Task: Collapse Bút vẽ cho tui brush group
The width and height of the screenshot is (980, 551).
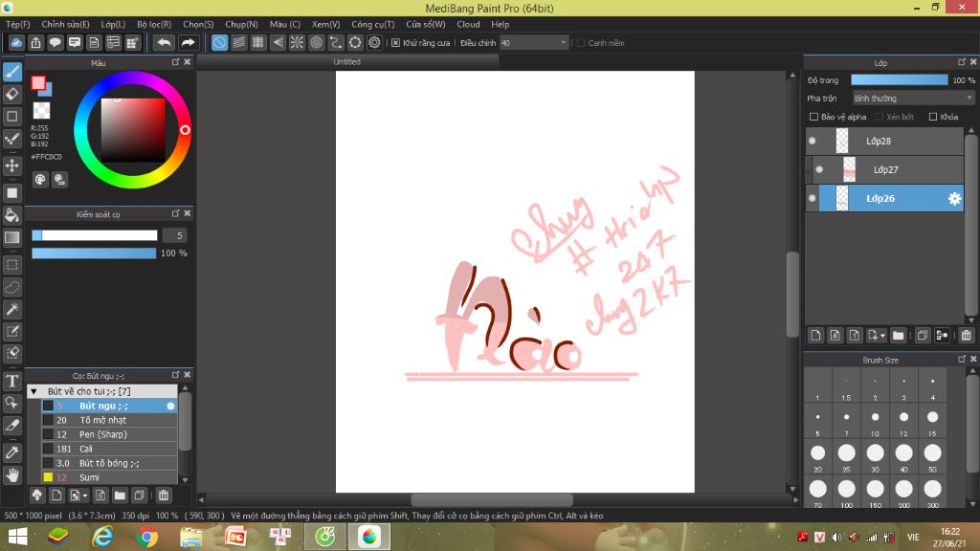Action: (x=33, y=391)
